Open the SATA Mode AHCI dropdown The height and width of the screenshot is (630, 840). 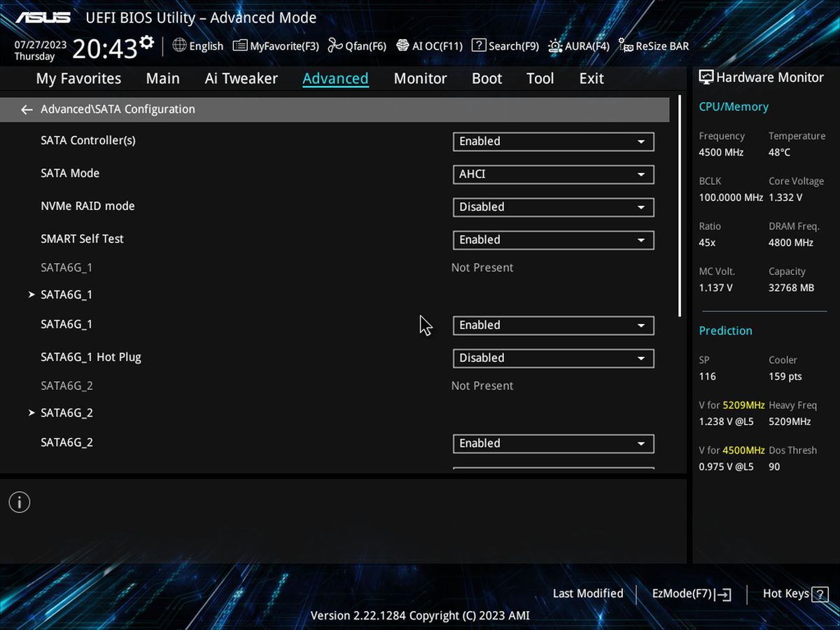pos(554,174)
